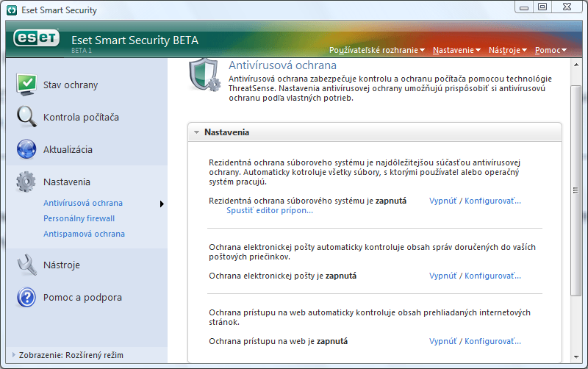Open Antispamová ochrana settings
Image resolution: width=588 pixels, height=369 pixels.
(x=84, y=234)
